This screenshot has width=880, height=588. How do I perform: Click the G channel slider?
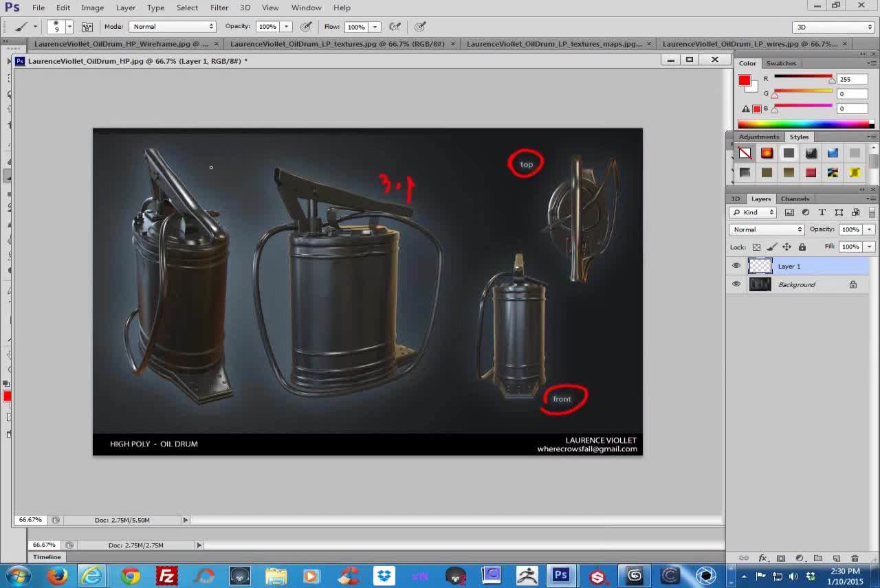[803, 92]
